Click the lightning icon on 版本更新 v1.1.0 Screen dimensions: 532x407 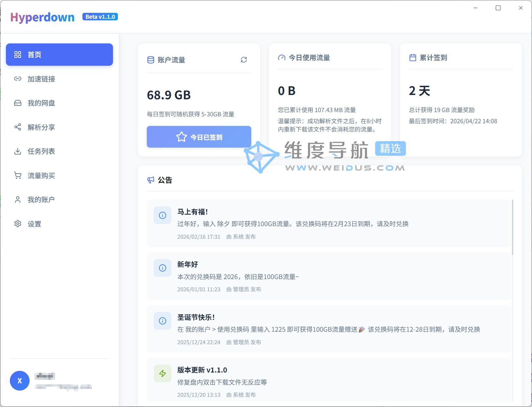pyautogui.click(x=162, y=373)
